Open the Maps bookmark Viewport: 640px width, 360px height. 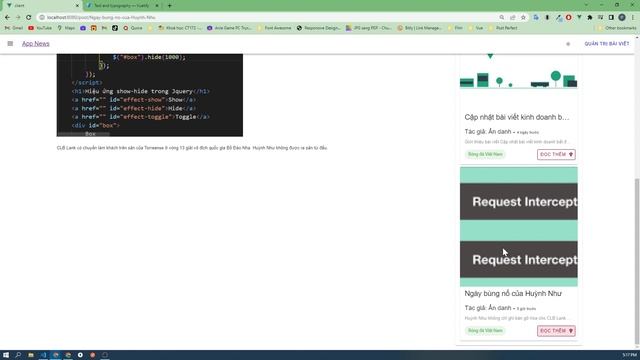click(x=66, y=28)
